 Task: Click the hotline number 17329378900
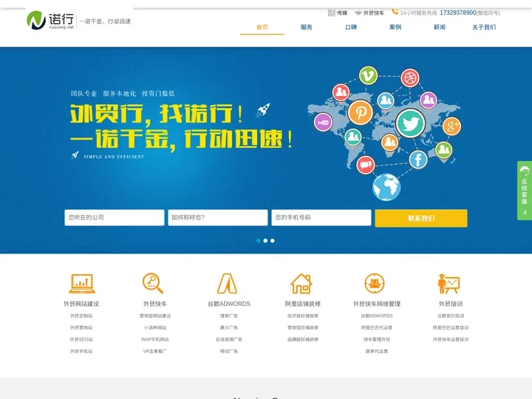pyautogui.click(x=457, y=13)
